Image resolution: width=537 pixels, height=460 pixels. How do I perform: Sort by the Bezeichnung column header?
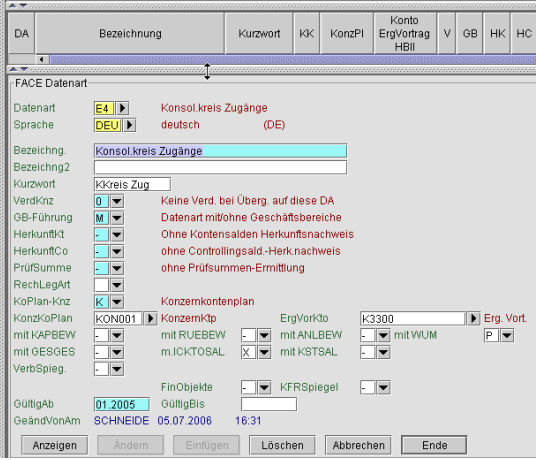tap(130, 34)
